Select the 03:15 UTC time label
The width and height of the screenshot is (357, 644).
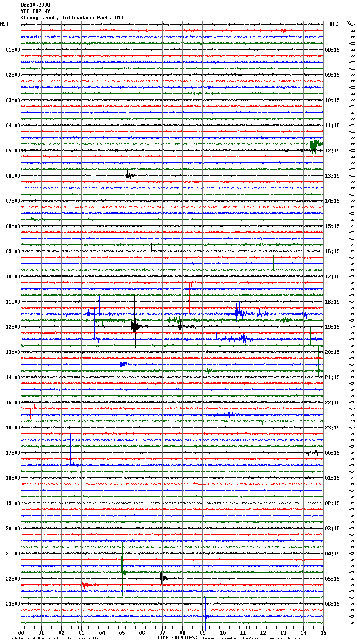(332, 529)
